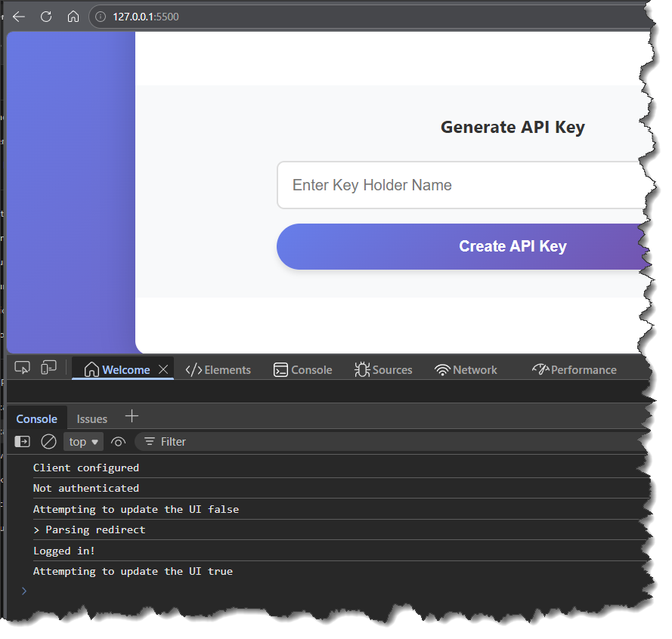Activate the inspect element picker tool
The height and width of the screenshot is (639, 672).
(22, 368)
